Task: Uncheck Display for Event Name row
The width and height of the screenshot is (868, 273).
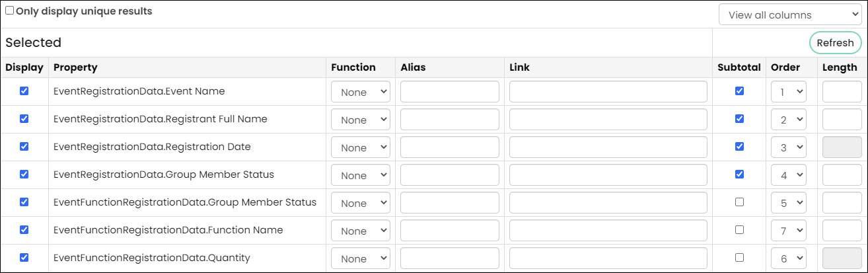Action: tap(24, 91)
